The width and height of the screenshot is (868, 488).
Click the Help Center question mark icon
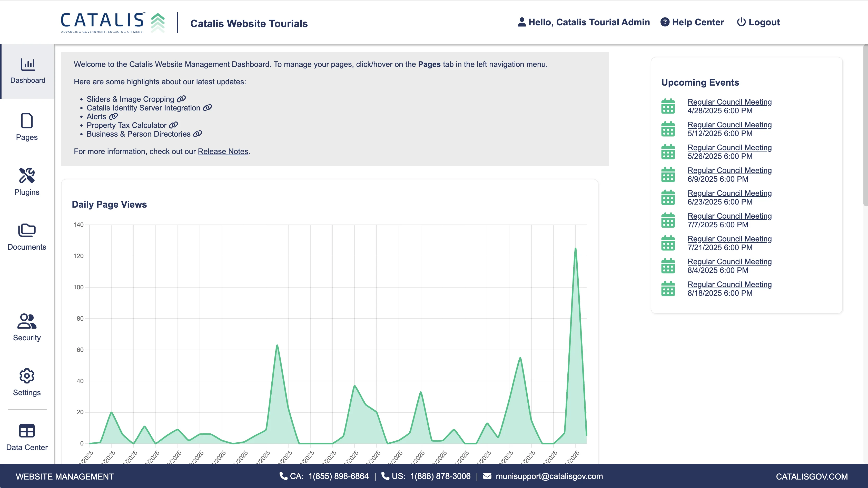[x=665, y=22]
